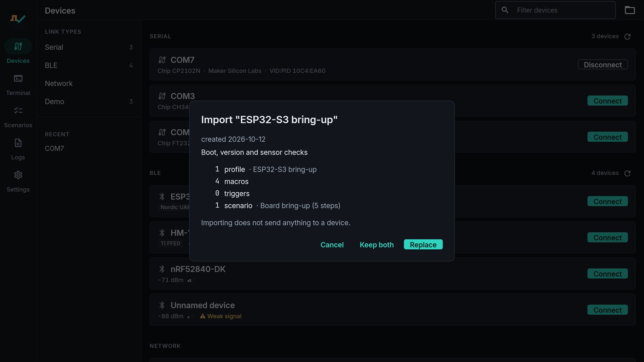Viewport: 644px width, 362px height.
Task: Select Serial link type filter
Action: point(88,47)
